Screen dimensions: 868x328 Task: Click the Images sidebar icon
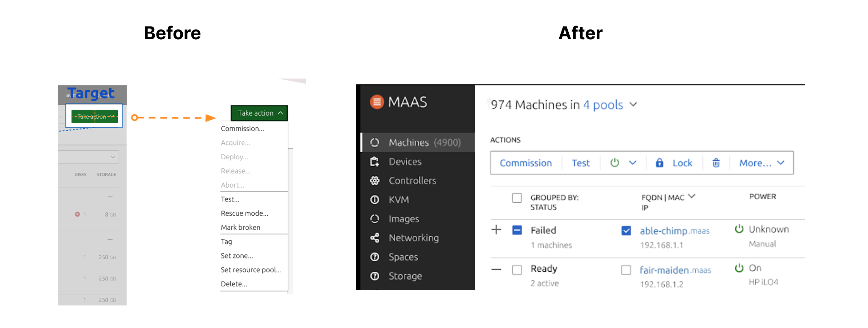pyautogui.click(x=374, y=219)
